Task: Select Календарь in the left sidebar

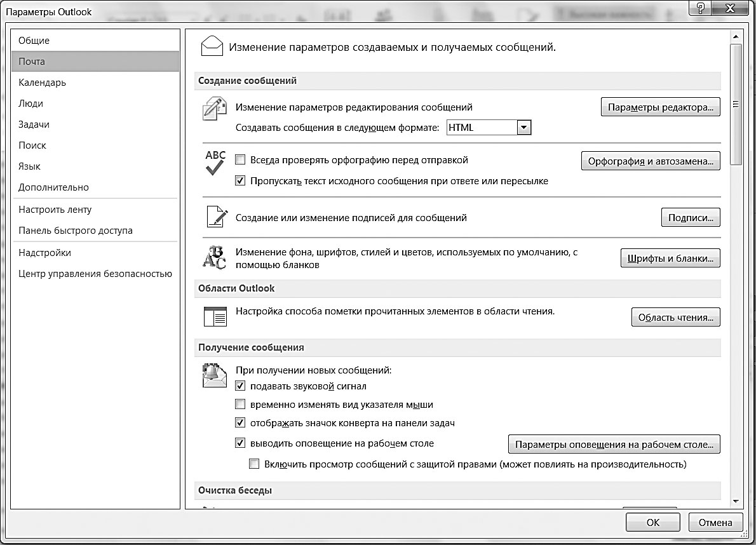Action: 42,83
